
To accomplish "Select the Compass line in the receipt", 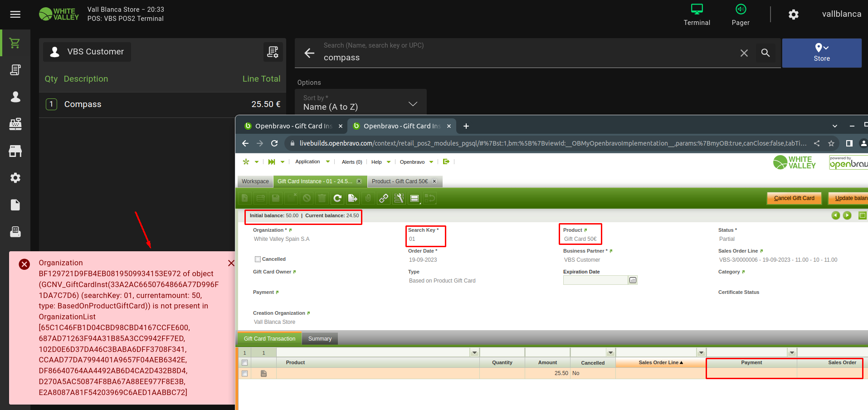I will 162,104.
